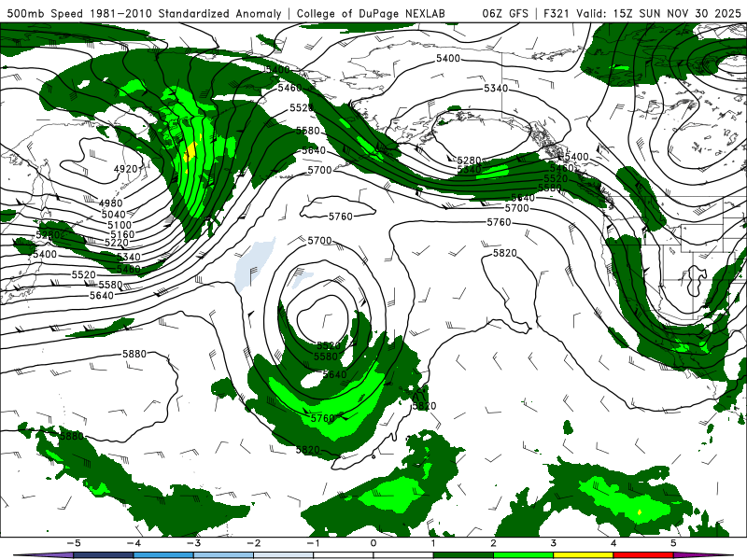Image resolution: width=747 pixels, height=560 pixels.
Task: Pick the dark navy legend swatch between −5 and −4
Action: click(104, 555)
